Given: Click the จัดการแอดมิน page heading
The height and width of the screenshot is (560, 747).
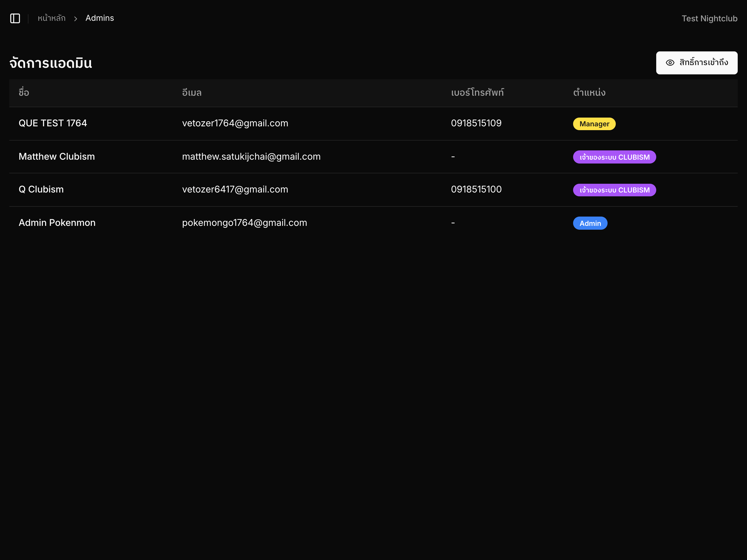Looking at the screenshot, I should tap(51, 63).
